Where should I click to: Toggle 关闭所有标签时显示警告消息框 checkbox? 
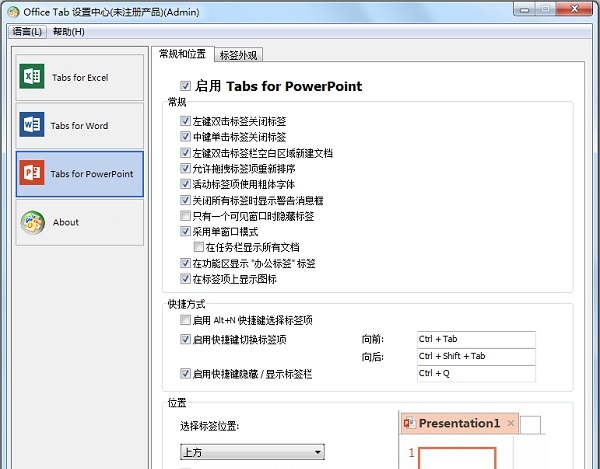(x=186, y=200)
